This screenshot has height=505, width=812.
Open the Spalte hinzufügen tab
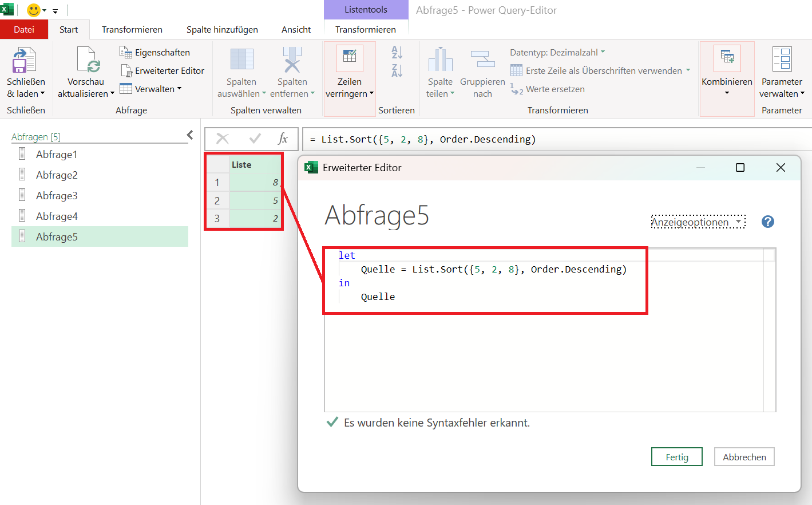coord(222,29)
